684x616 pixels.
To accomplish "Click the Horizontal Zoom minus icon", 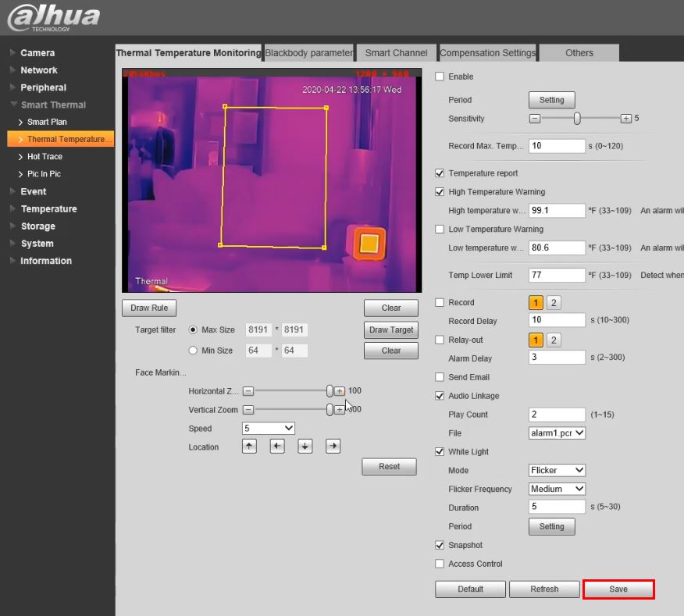I will click(248, 390).
